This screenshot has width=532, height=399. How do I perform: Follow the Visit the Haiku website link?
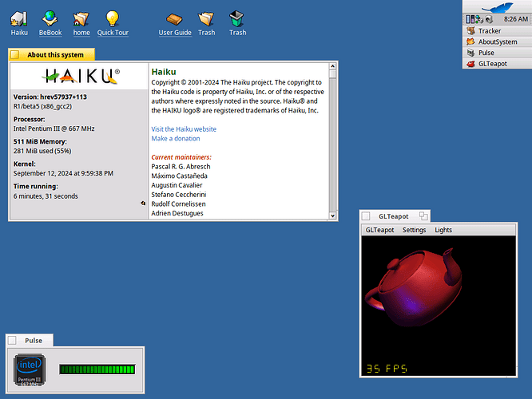coord(184,129)
